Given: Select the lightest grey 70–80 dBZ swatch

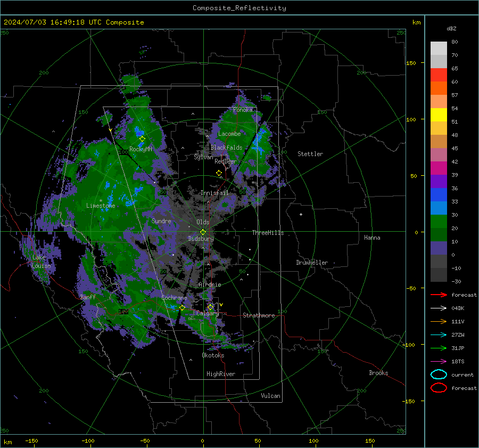Looking at the screenshot, I should click(439, 48).
